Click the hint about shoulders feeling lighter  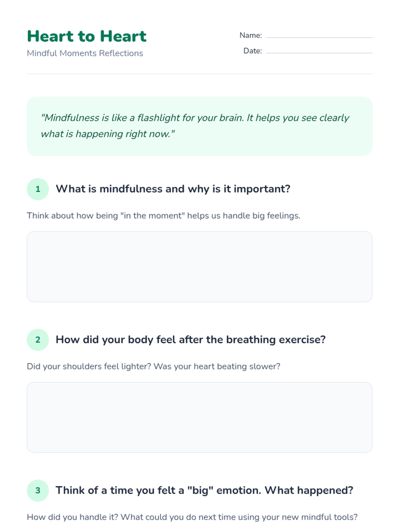153,366
